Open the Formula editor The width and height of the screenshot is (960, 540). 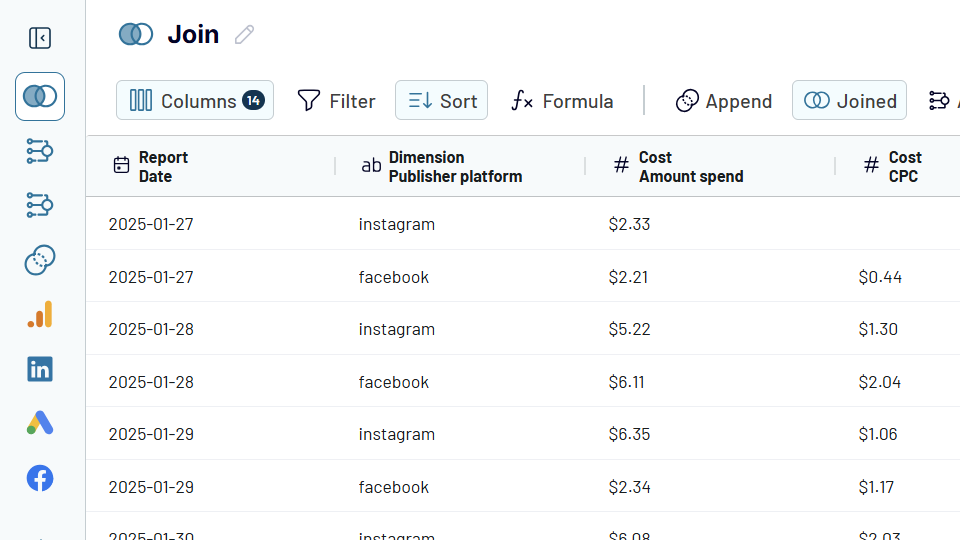tap(562, 101)
